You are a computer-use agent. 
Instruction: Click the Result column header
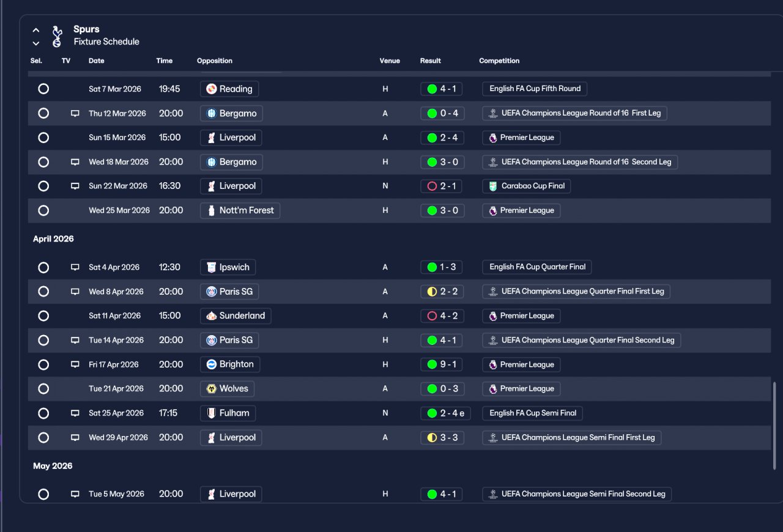[x=431, y=61]
